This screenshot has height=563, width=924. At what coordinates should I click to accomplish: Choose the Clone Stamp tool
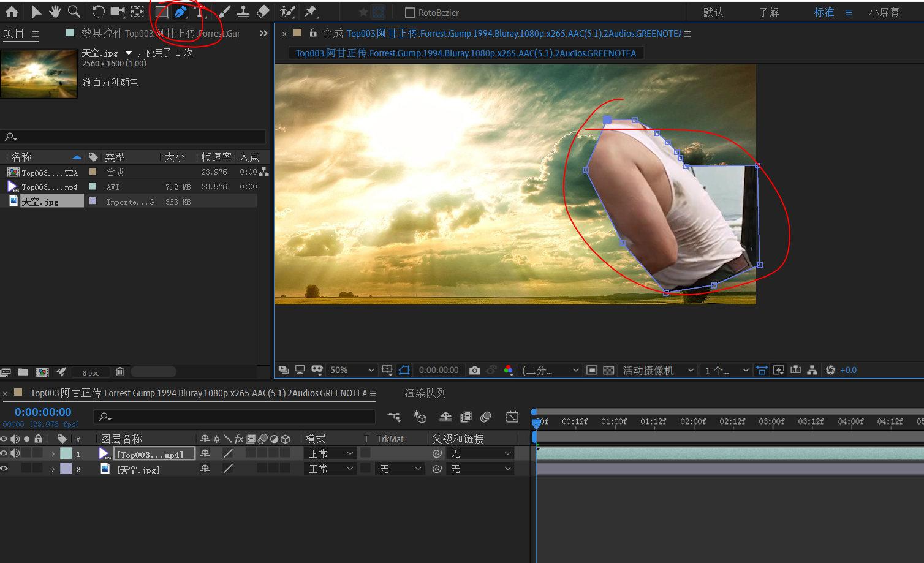click(x=243, y=12)
